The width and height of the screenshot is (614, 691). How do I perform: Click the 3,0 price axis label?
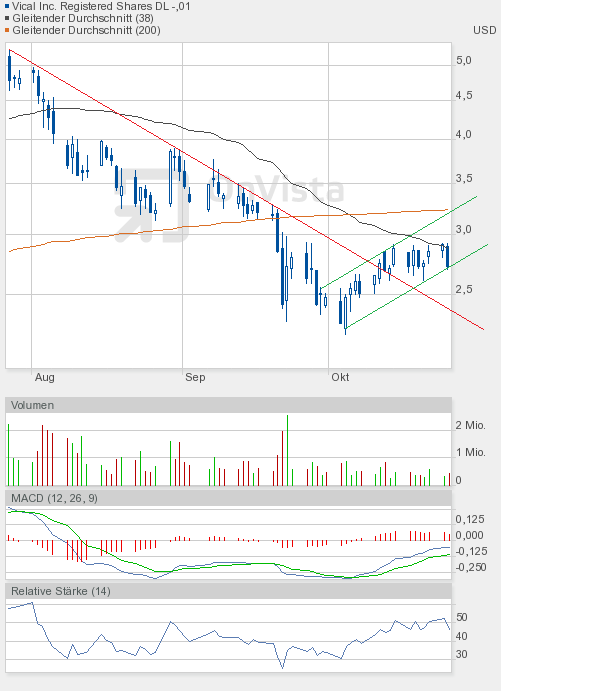(x=464, y=229)
